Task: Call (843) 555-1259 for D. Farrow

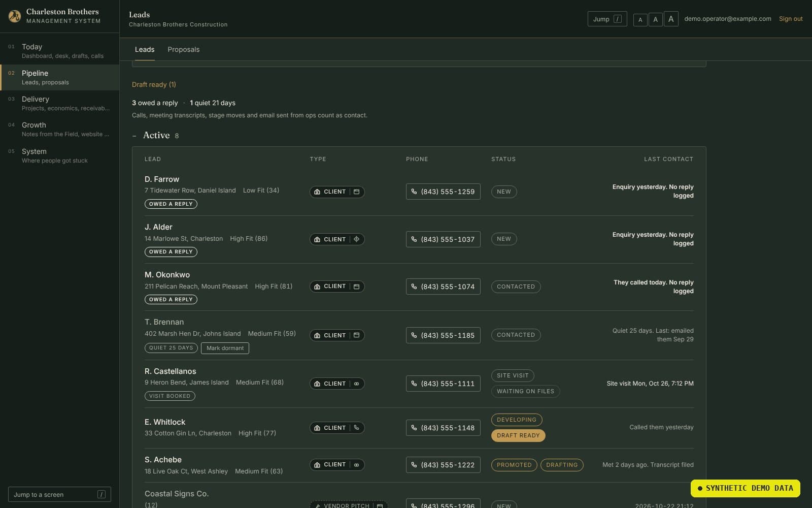Action: 443,192
